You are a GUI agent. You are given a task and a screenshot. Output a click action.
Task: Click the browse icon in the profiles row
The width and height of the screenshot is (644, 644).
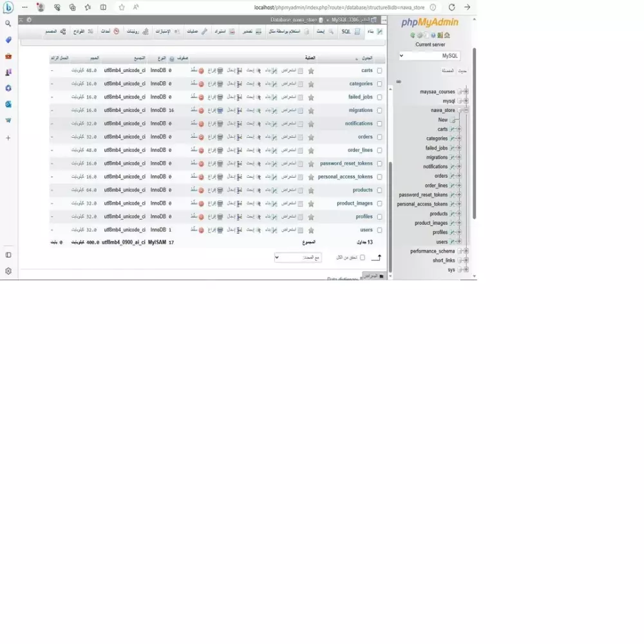(x=300, y=217)
